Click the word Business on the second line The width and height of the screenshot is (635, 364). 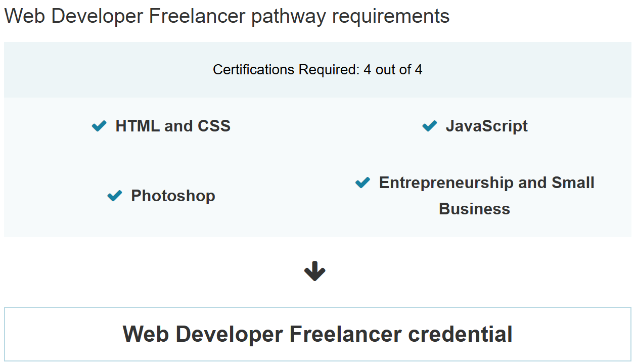click(x=474, y=209)
